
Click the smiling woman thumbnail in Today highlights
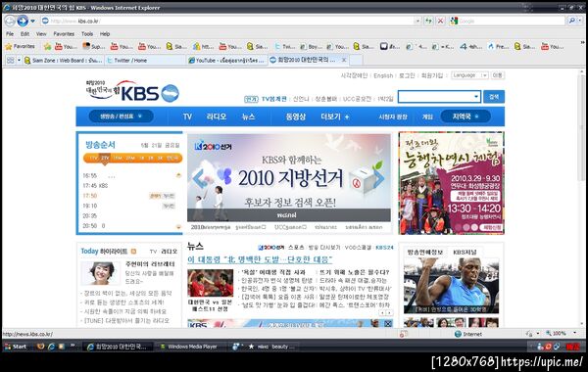point(101,273)
